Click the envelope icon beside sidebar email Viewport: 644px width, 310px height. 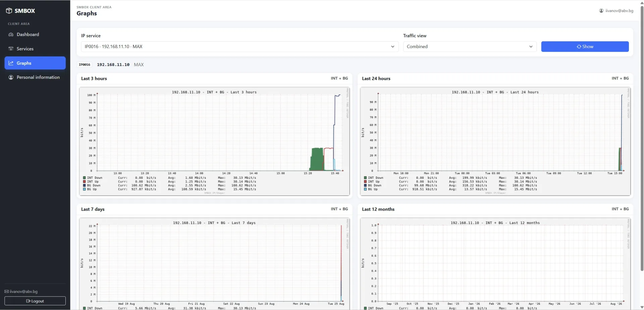pos(6,292)
